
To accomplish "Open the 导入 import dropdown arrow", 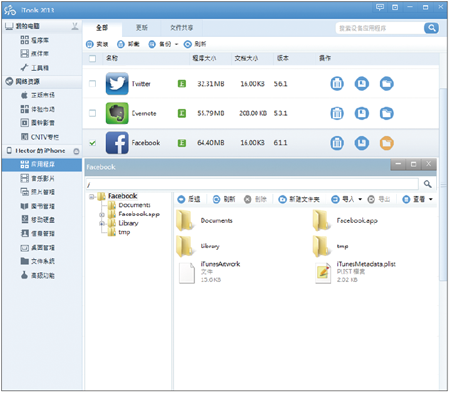I will click(x=360, y=199).
